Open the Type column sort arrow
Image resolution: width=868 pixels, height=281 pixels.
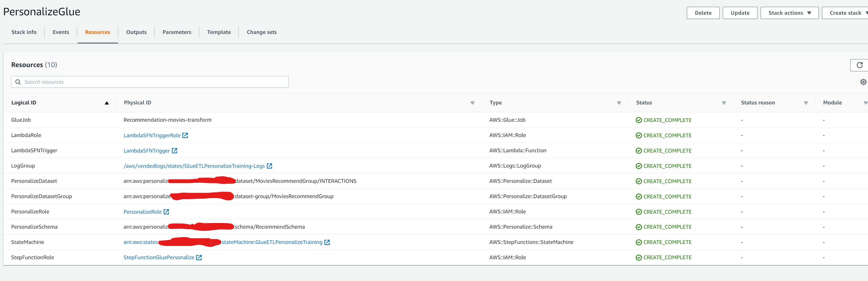coord(619,103)
